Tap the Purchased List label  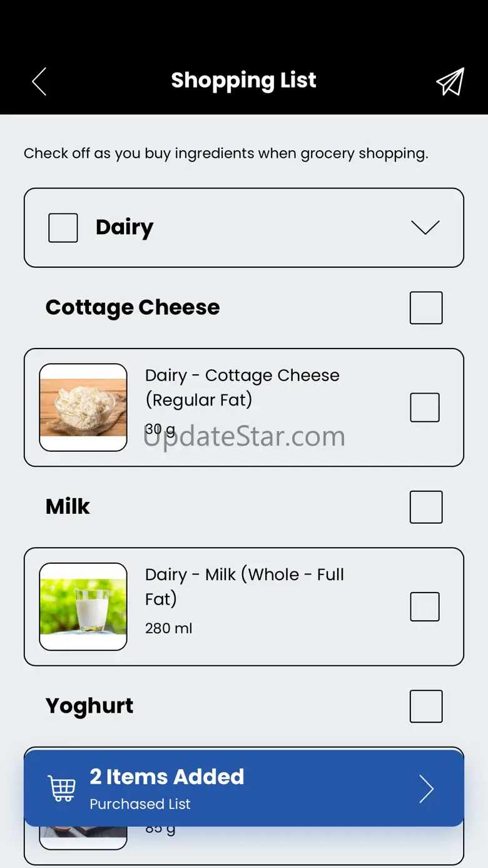click(x=140, y=804)
